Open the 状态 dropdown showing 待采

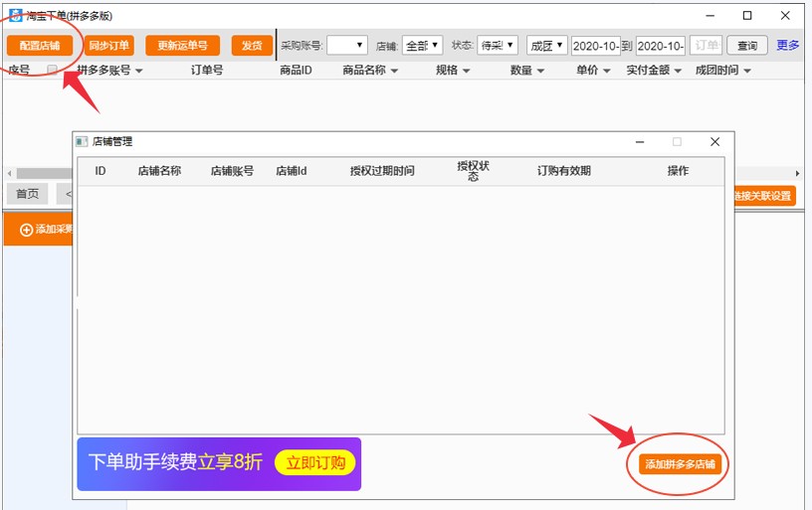coord(498,46)
